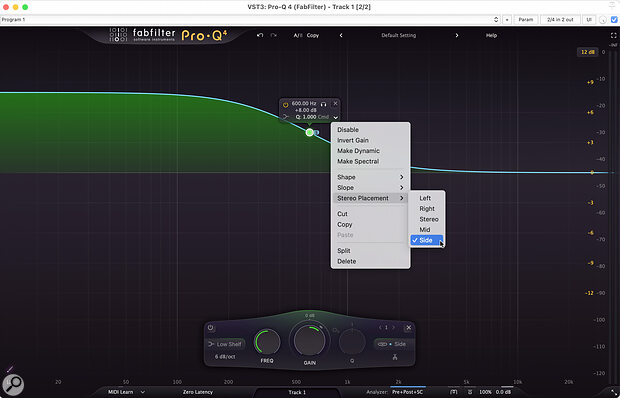Choose Delete in context menu
This screenshot has height=398, width=620.
(370, 261)
